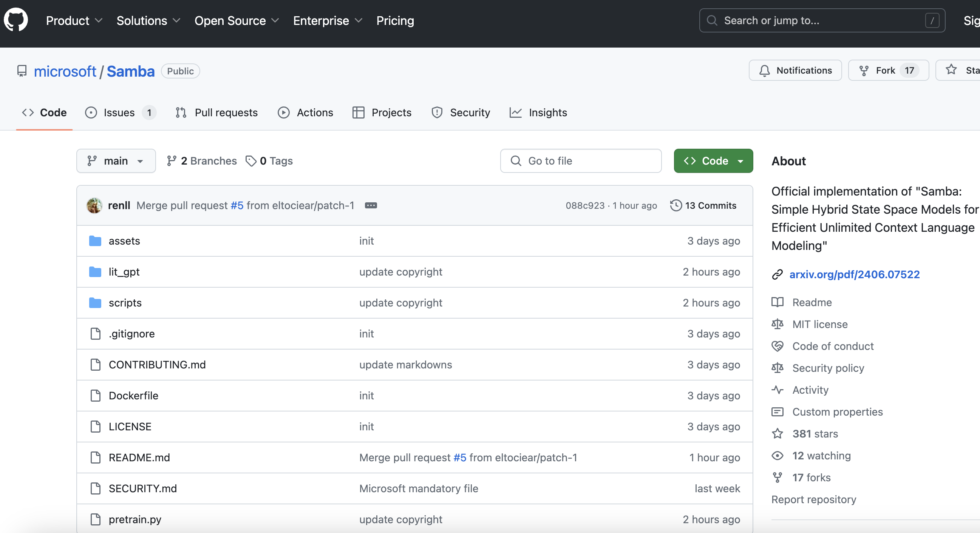
Task: Fork the repository with Fork button
Action: pos(888,70)
